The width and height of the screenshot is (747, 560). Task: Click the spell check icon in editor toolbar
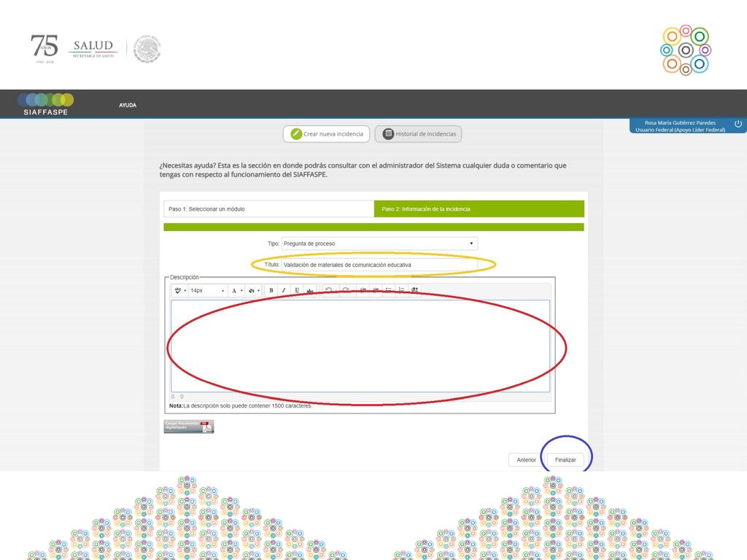click(x=178, y=290)
